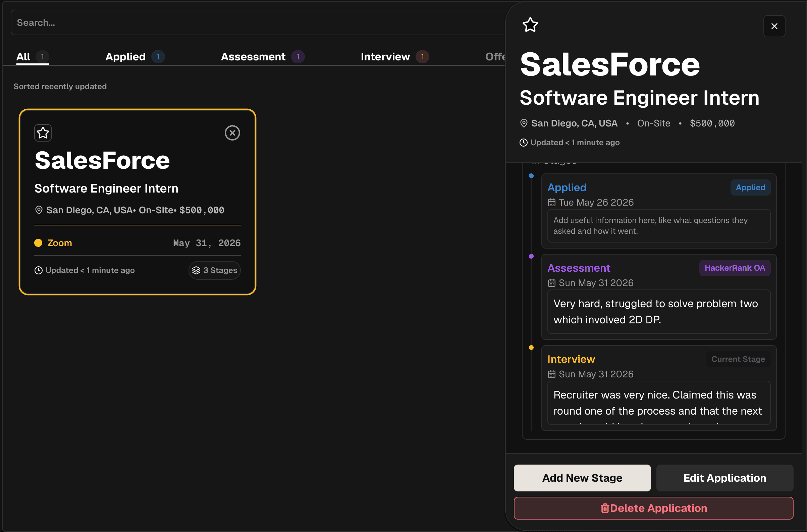Click calendar icon in the Interview stage
The image size is (807, 532).
point(552,374)
